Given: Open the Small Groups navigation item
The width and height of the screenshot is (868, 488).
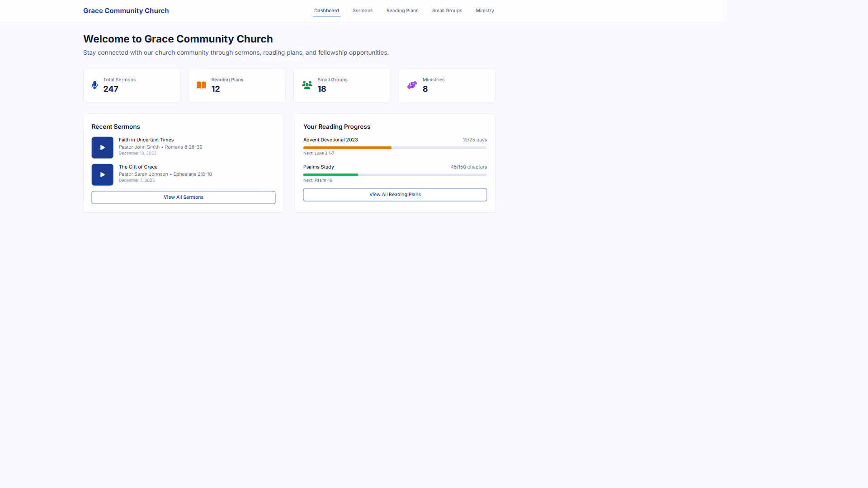Looking at the screenshot, I should pyautogui.click(x=447, y=10).
